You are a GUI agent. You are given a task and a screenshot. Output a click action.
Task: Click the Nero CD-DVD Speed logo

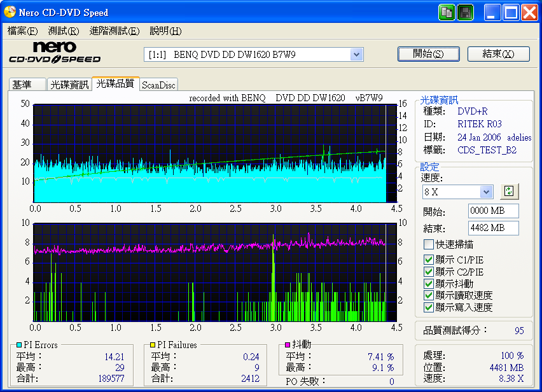coord(55,53)
